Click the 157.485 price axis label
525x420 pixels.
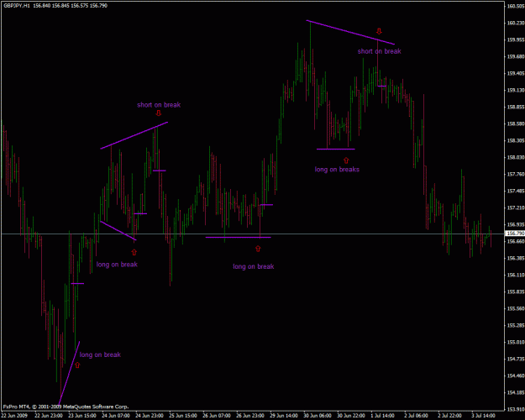pyautogui.click(x=516, y=191)
